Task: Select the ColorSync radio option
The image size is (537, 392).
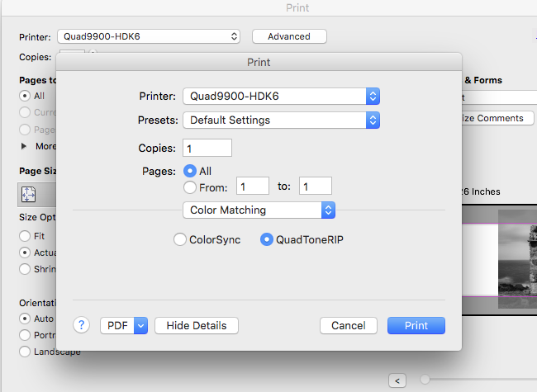Action: (180, 239)
